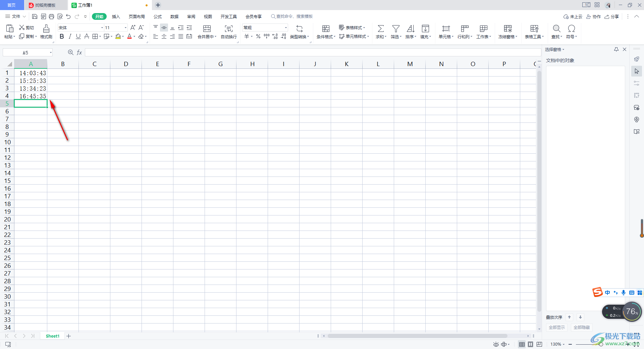Click the 全部显示 button

(x=556, y=328)
